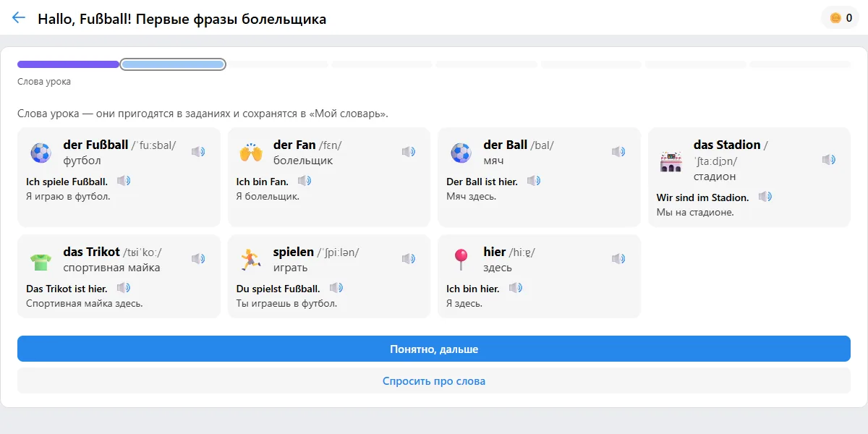Click the green jersey icon beside das Trikot
Image resolution: width=868 pixels, height=434 pixels.
pos(41,260)
